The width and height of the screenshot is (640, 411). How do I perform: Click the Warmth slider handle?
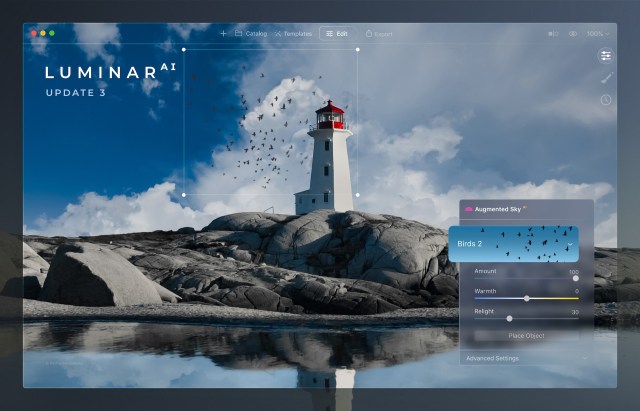(x=527, y=298)
